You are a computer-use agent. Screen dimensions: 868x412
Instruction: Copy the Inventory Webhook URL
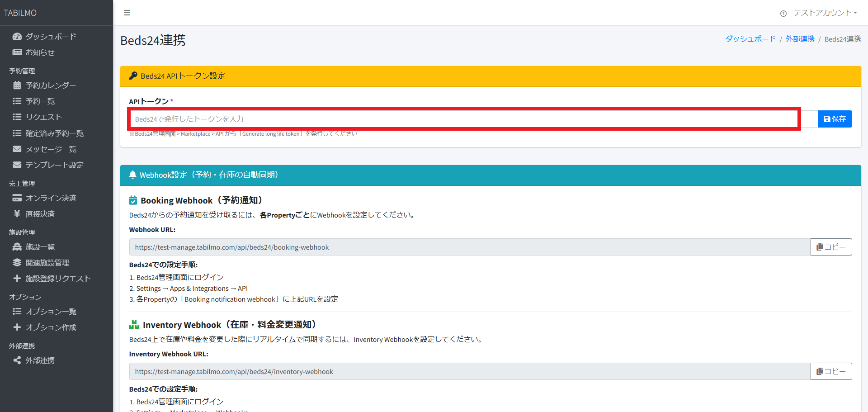pyautogui.click(x=831, y=371)
